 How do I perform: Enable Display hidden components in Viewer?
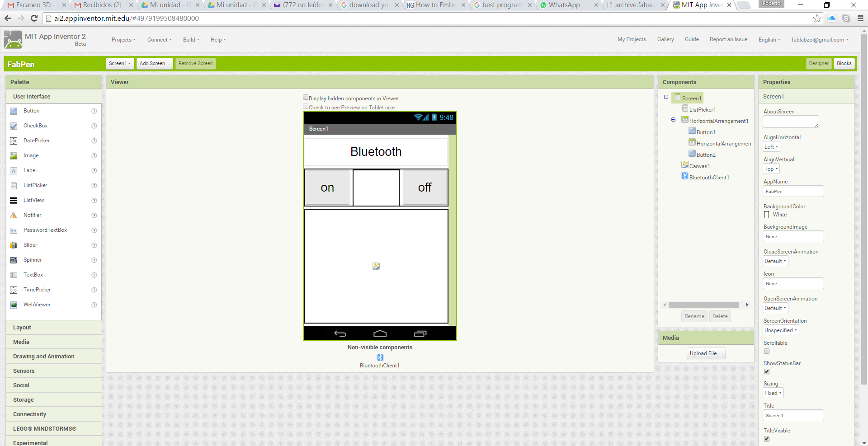tap(306, 98)
